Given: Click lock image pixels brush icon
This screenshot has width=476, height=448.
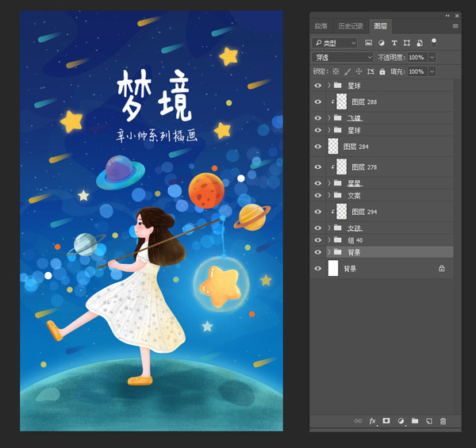Looking at the screenshot, I should pos(347,71).
